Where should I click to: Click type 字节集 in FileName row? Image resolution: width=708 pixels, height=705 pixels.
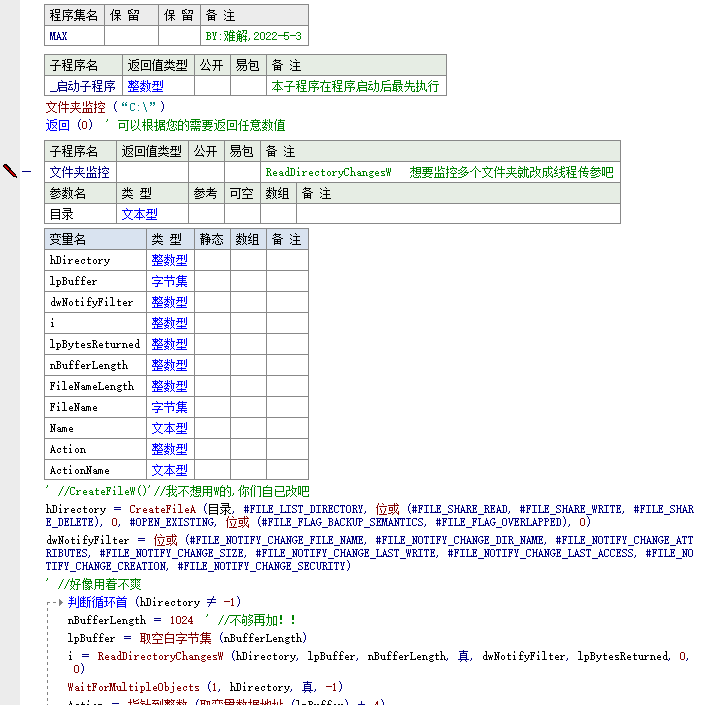[169, 407]
